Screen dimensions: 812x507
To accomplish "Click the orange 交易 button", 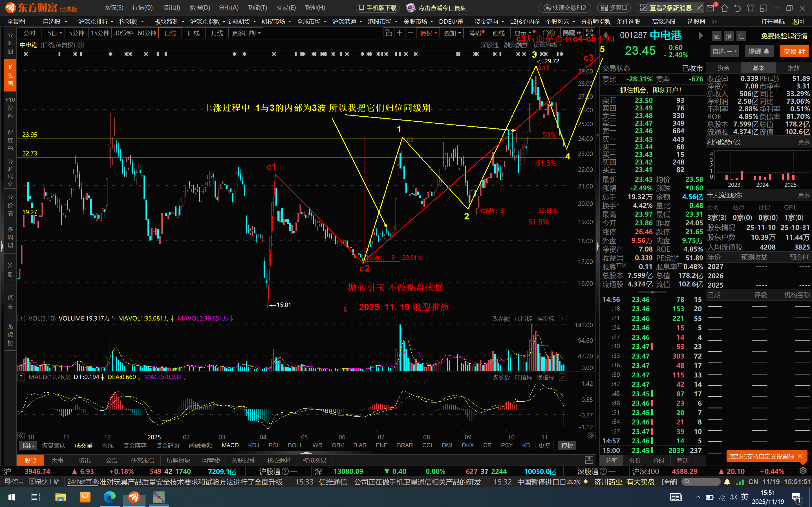I will [x=794, y=51].
